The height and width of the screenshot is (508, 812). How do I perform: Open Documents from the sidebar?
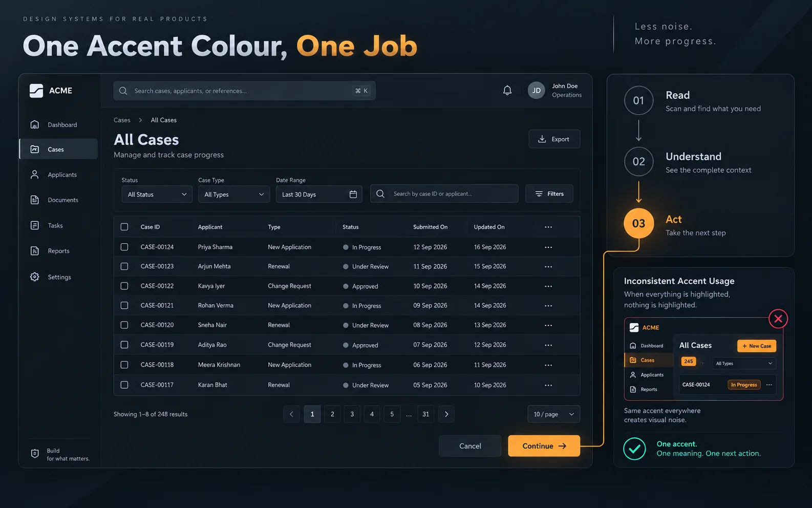(x=58, y=200)
